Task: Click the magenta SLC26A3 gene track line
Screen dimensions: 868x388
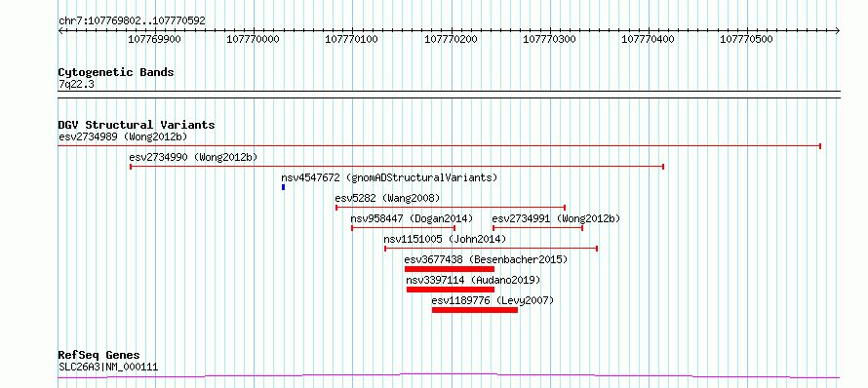Action: 449,376
